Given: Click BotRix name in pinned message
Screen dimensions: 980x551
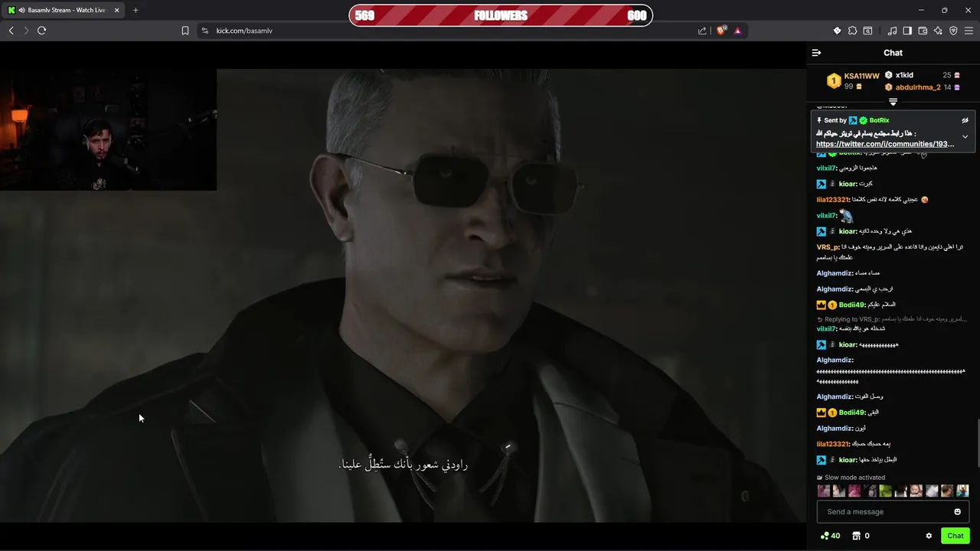Looking at the screenshot, I should coord(879,120).
